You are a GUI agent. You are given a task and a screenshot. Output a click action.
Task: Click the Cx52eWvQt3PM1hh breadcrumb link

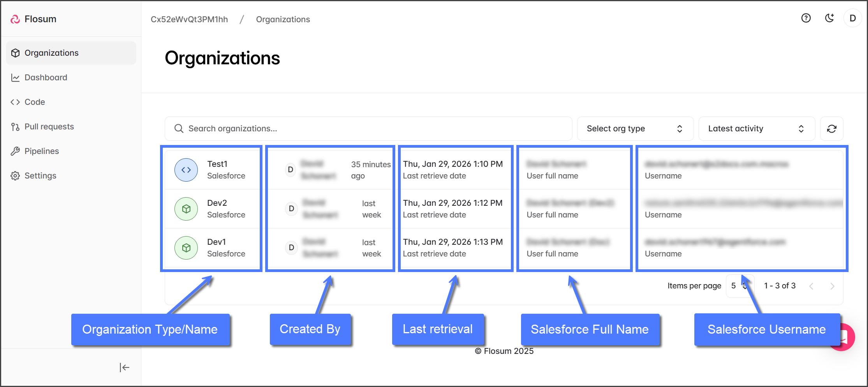click(x=189, y=19)
